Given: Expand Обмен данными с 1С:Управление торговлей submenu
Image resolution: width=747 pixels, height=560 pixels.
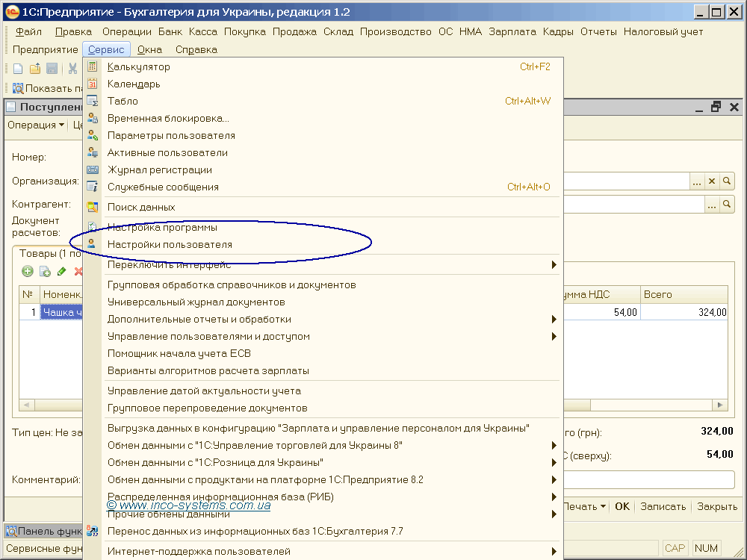Looking at the screenshot, I should click(323, 445).
